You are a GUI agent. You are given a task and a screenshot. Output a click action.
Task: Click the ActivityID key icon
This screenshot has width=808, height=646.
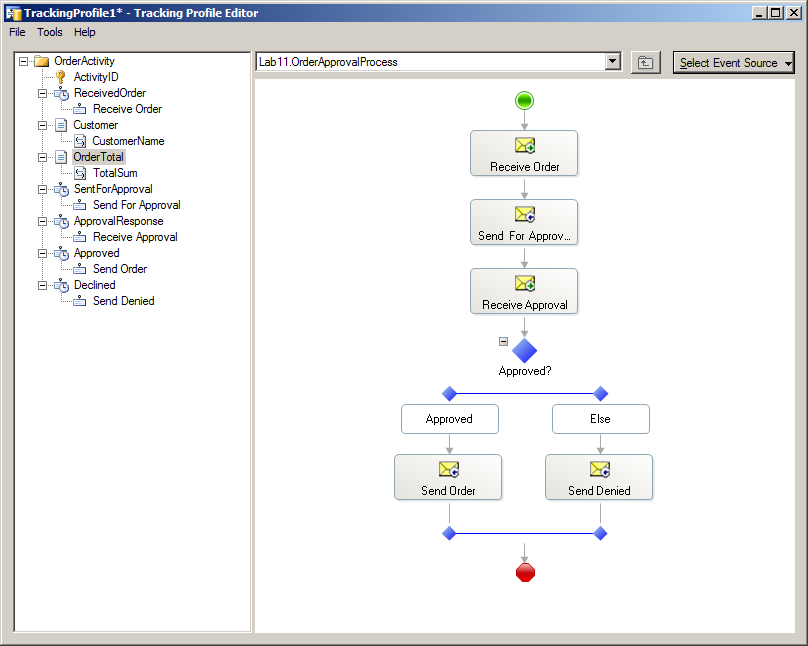click(61, 77)
